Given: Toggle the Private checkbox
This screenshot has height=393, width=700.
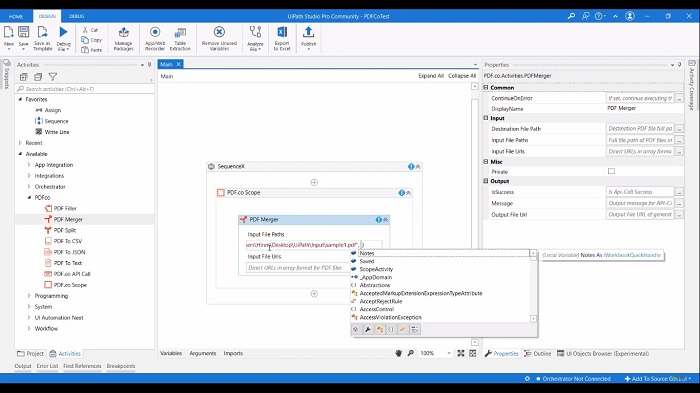Looking at the screenshot, I should [611, 171].
